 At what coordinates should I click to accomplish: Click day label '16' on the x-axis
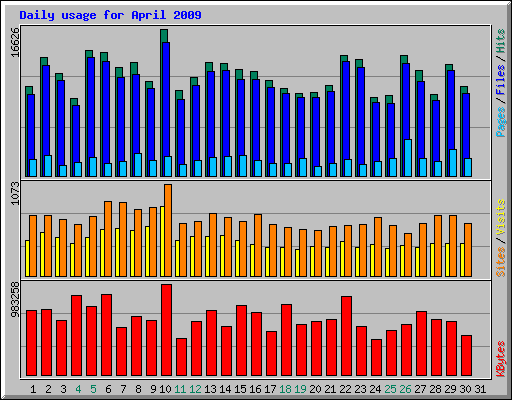(x=255, y=389)
